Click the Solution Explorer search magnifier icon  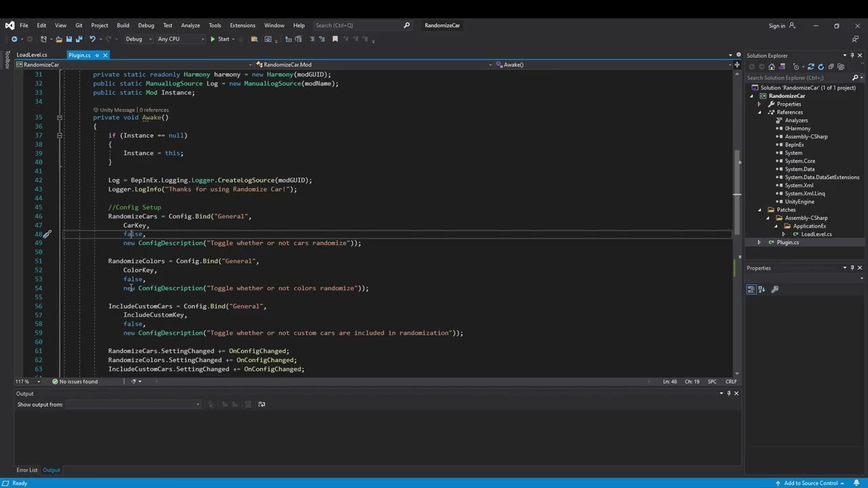(x=854, y=77)
